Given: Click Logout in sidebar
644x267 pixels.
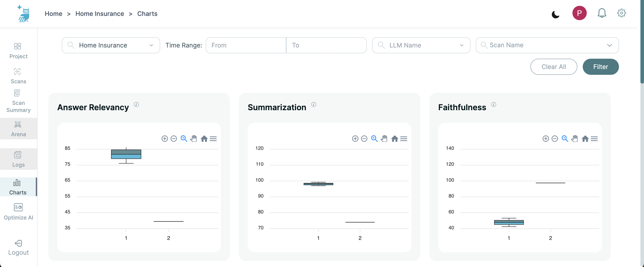Looking at the screenshot, I should [x=18, y=248].
